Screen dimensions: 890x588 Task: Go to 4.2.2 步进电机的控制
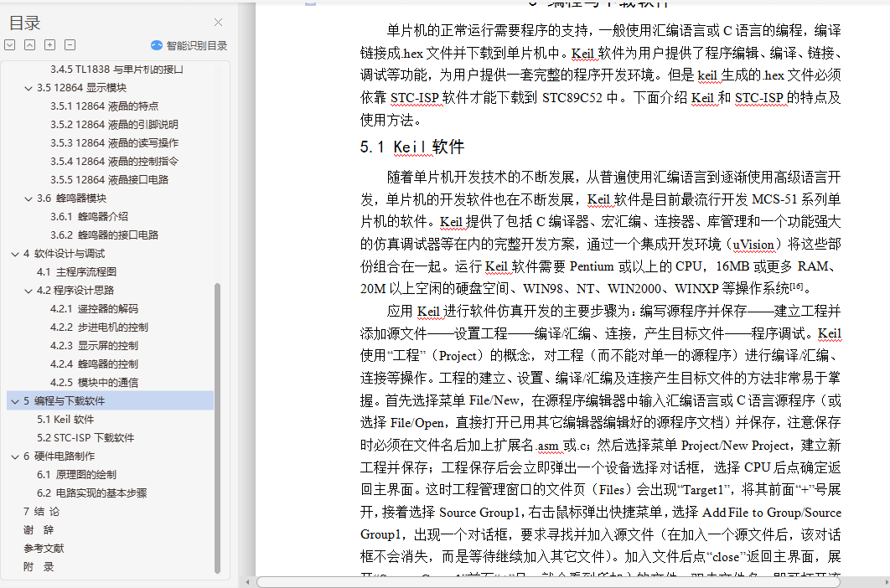(x=99, y=328)
